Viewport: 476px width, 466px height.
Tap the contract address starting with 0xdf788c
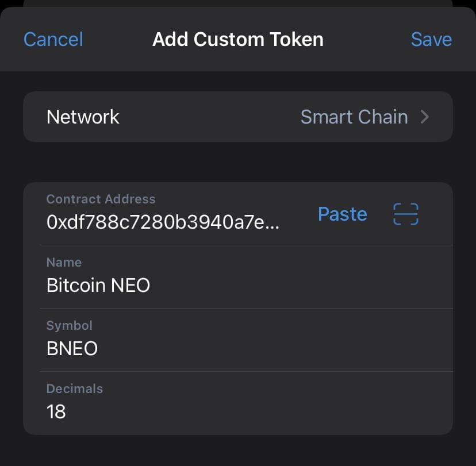(x=163, y=223)
